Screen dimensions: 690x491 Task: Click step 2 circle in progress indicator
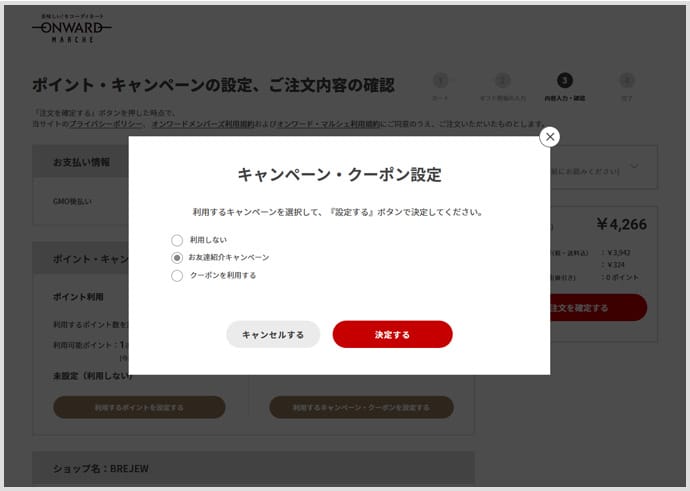click(503, 81)
